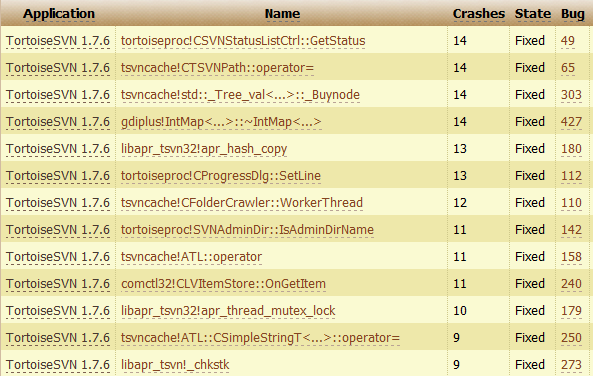Screen dimensions: 593x376
Task: Select crash count 10 in apr_thread_mutex_lock row
Action: coord(460,311)
